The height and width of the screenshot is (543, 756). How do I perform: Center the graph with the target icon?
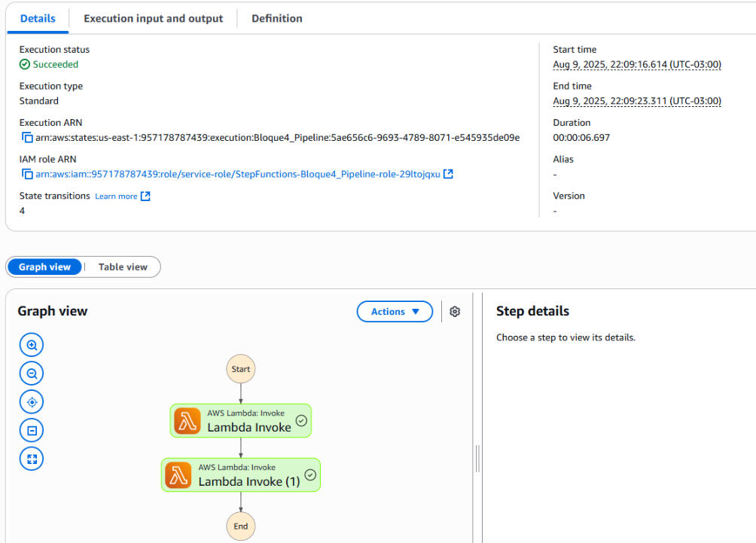pyautogui.click(x=32, y=402)
